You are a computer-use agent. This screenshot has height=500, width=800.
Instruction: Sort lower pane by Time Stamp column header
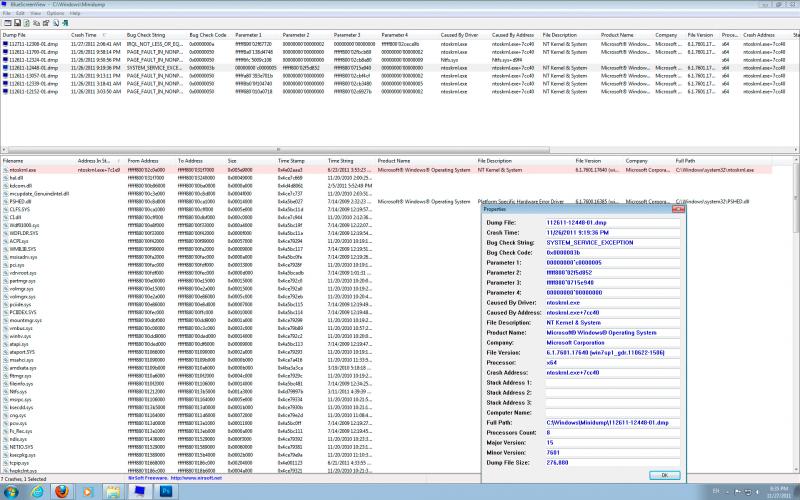(300, 161)
